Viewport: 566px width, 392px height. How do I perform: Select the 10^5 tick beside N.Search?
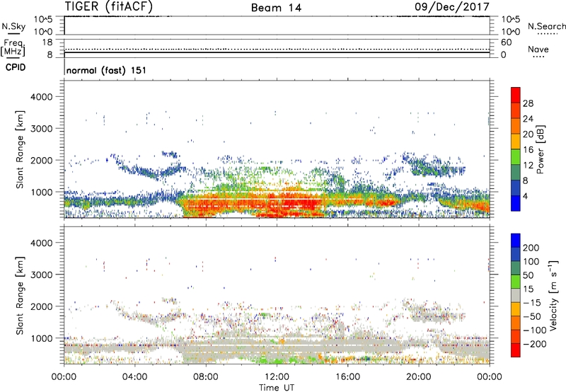(x=511, y=19)
